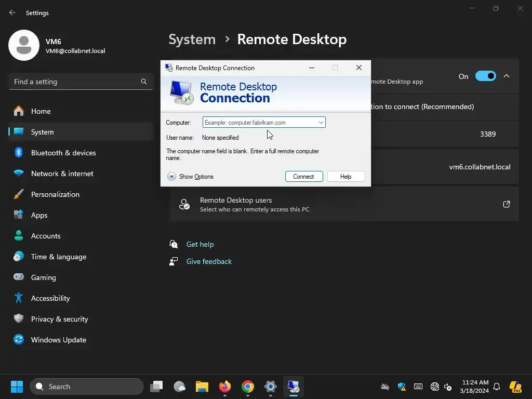Click the Privacy & security shield icon
Screen dimensions: 532x399
point(19,318)
